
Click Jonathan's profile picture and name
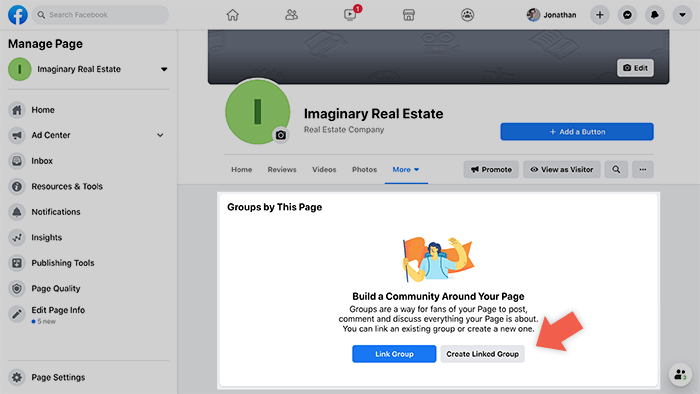[x=552, y=15]
